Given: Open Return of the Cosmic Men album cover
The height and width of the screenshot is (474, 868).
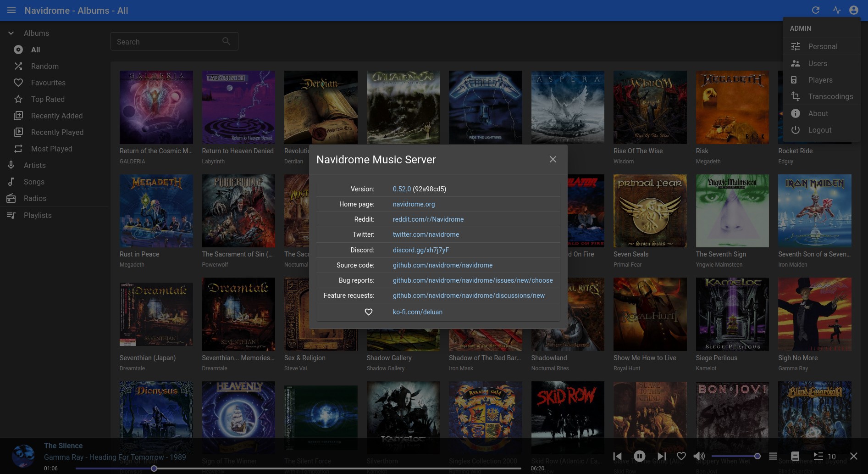Looking at the screenshot, I should coord(156,107).
